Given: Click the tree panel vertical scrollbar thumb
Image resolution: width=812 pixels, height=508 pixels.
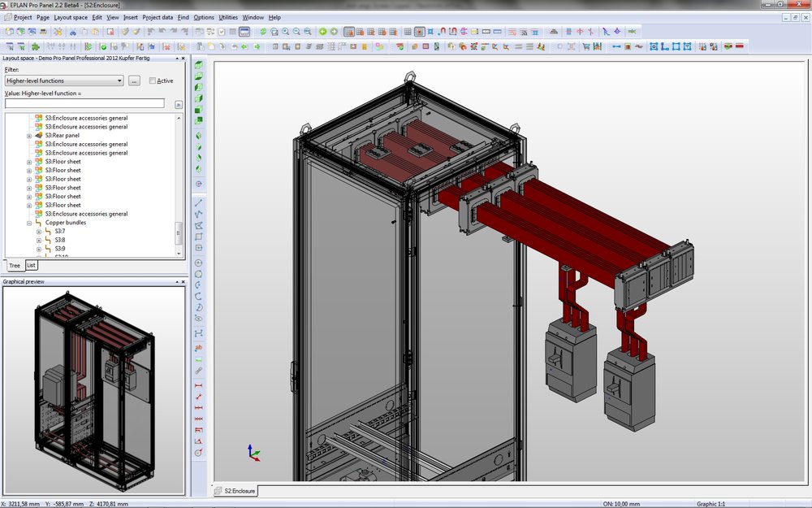Looking at the screenshot, I should tap(179, 232).
